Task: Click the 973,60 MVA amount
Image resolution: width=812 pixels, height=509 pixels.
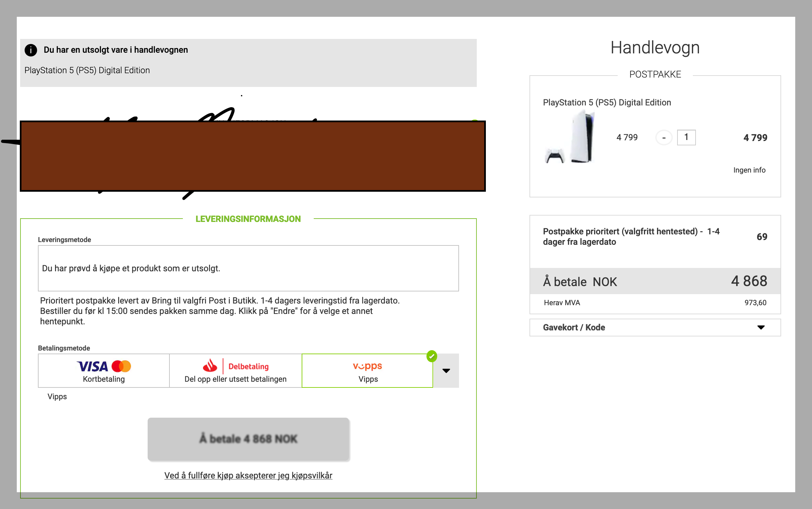Action: coord(755,303)
